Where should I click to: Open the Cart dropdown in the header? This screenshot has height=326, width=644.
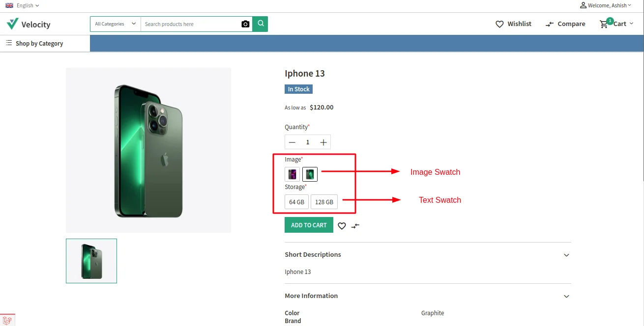click(x=616, y=24)
